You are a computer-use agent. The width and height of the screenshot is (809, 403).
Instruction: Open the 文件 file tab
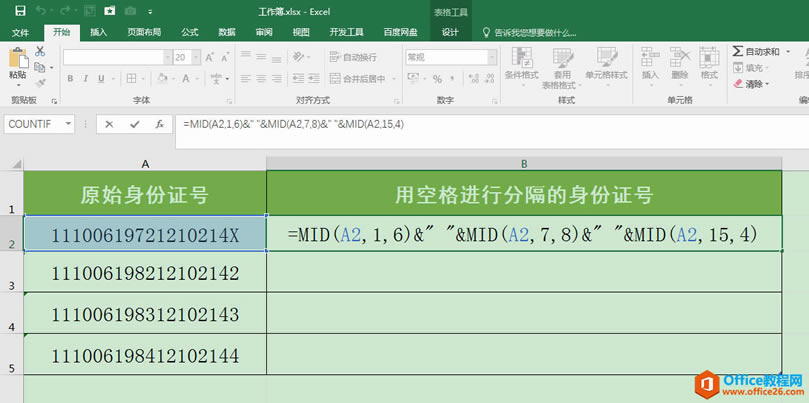(20, 33)
